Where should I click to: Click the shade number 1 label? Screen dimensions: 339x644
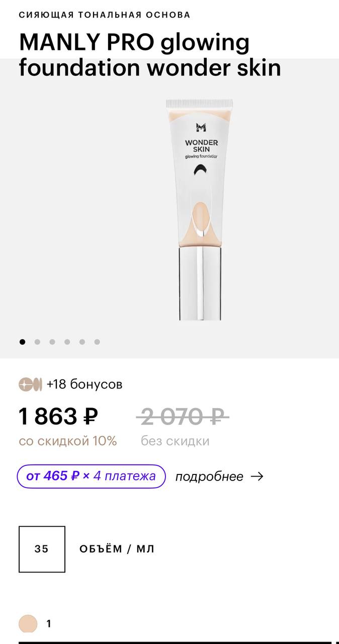coord(49,624)
